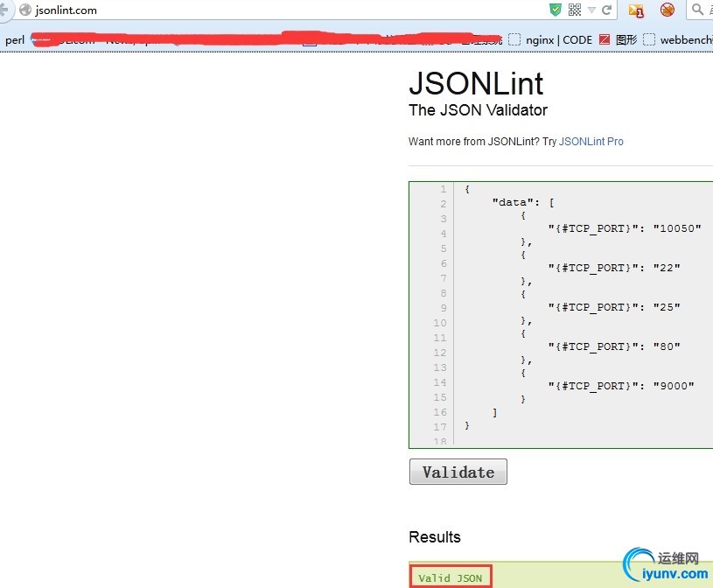Screen dimensions: 713x588
Task: Open the 图形 bookmark
Action: point(618,40)
